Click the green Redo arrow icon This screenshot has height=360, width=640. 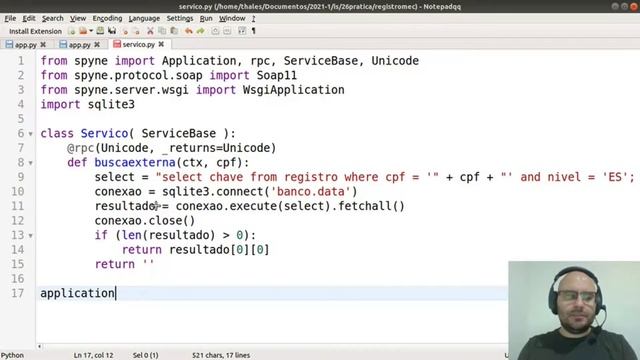click(200, 31)
